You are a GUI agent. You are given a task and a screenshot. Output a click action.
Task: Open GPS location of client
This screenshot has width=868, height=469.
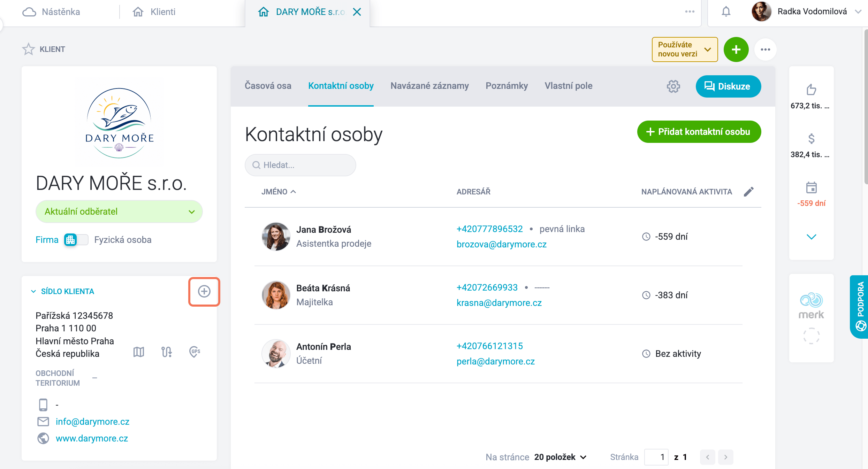[x=195, y=352]
